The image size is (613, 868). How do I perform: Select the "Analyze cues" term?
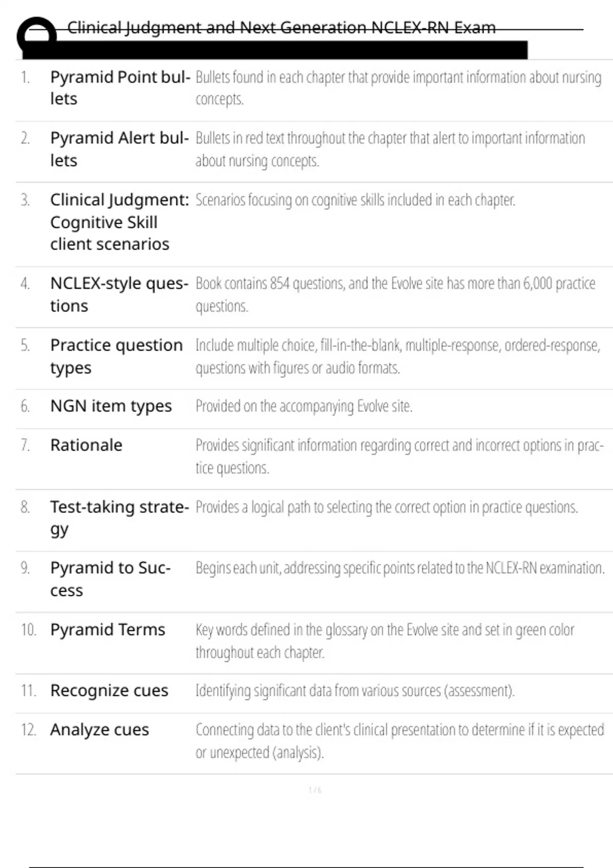(x=100, y=730)
